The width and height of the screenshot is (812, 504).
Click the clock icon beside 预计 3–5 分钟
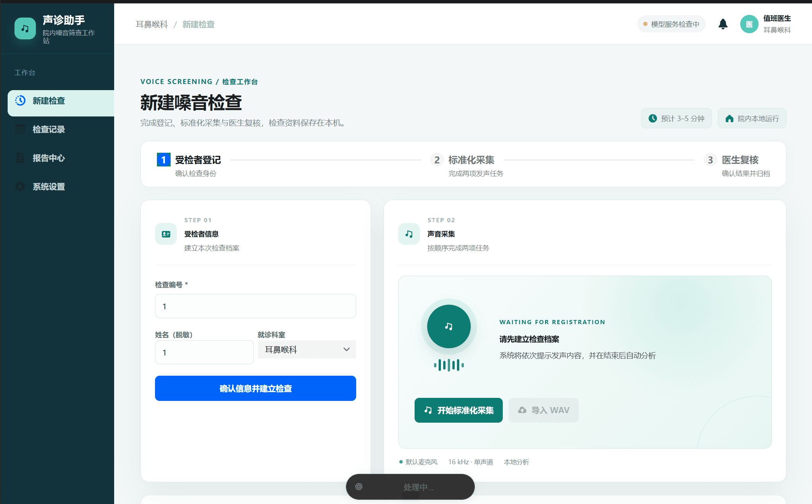point(653,118)
